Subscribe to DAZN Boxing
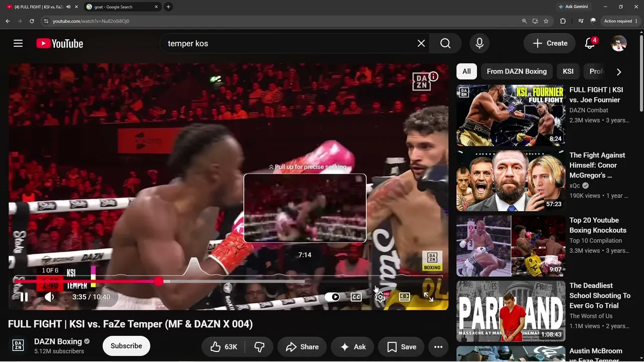 click(126, 346)
